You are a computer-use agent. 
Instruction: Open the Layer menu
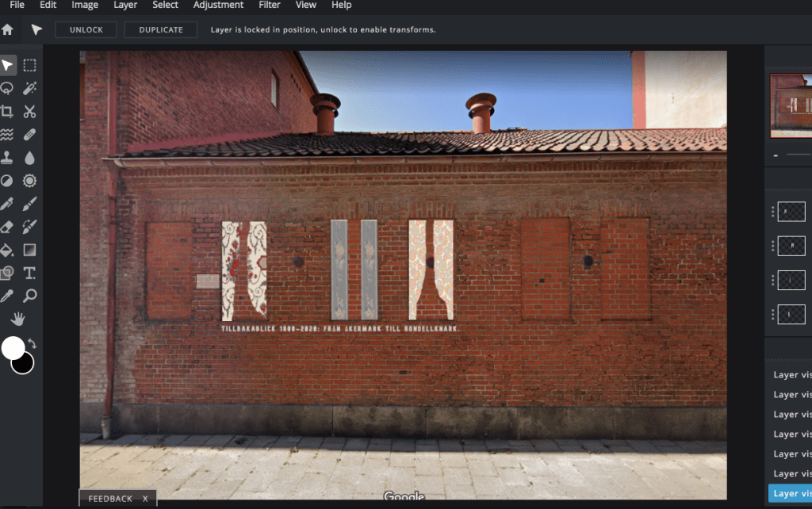pyautogui.click(x=125, y=6)
